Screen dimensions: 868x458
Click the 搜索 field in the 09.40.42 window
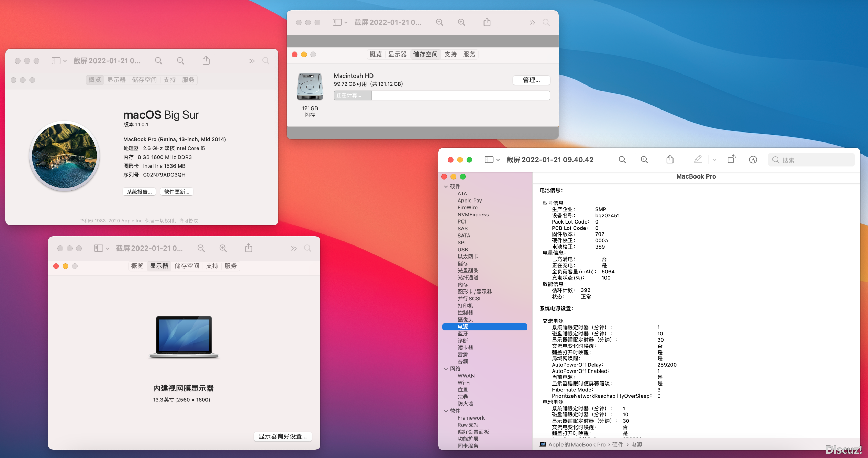pyautogui.click(x=811, y=160)
